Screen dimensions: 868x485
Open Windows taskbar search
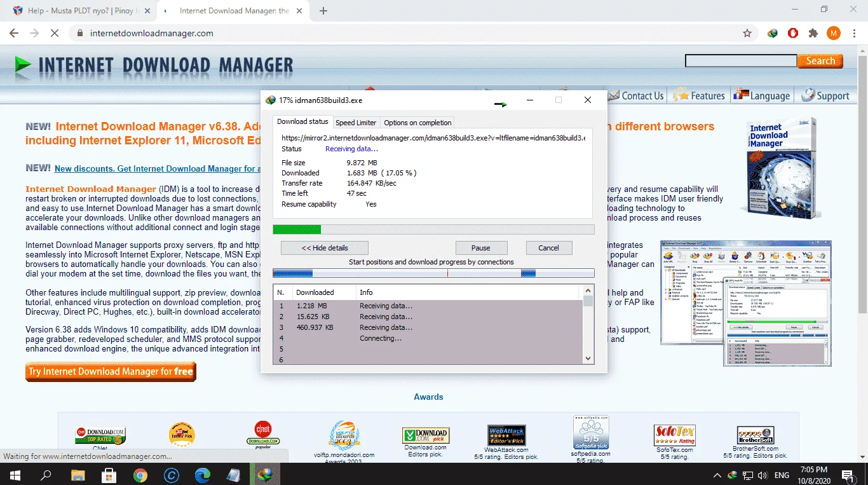[46, 474]
